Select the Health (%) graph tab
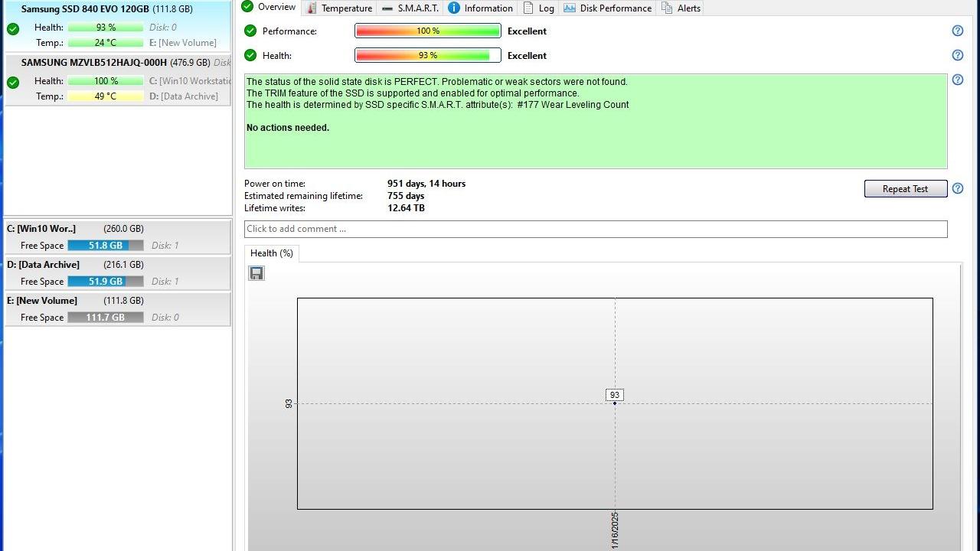 pyautogui.click(x=272, y=253)
